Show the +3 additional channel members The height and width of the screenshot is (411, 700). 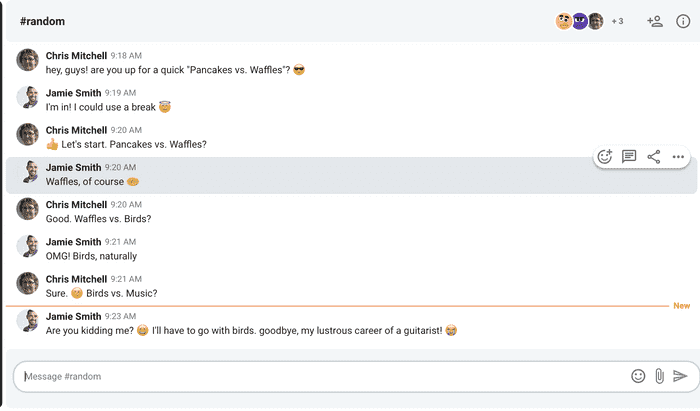[x=617, y=21]
